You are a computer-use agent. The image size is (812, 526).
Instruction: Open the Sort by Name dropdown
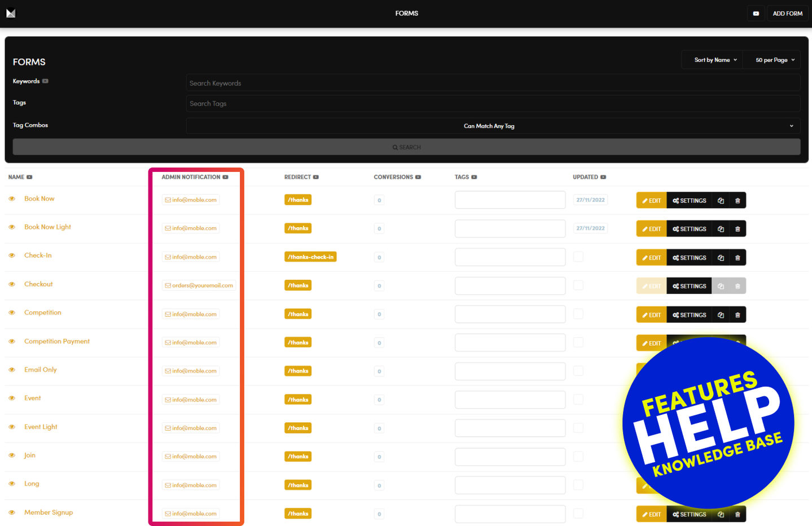[715, 60]
